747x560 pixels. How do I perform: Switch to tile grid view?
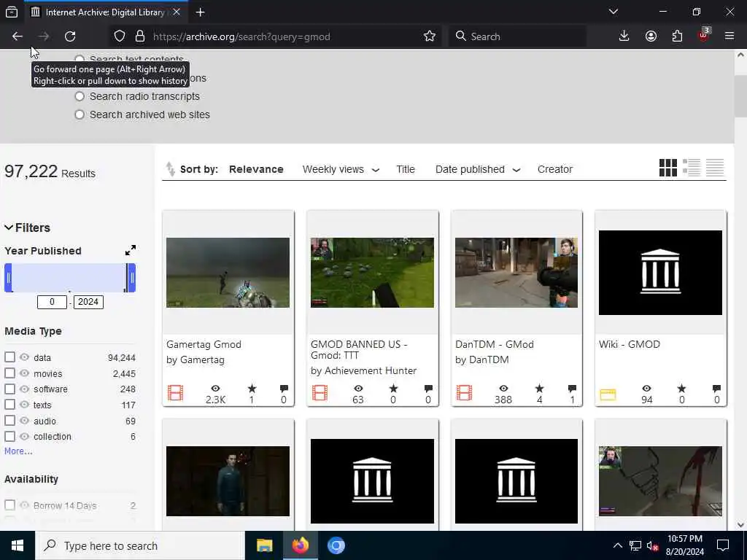[x=668, y=168]
